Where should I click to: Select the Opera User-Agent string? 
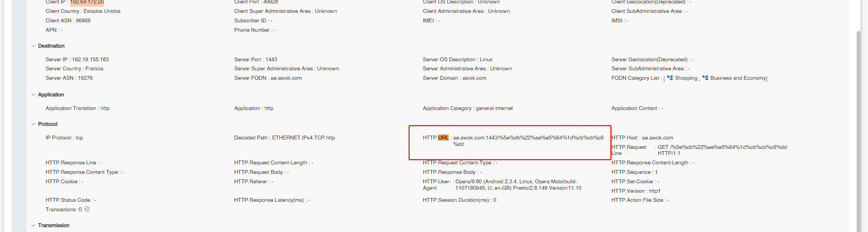click(517, 185)
